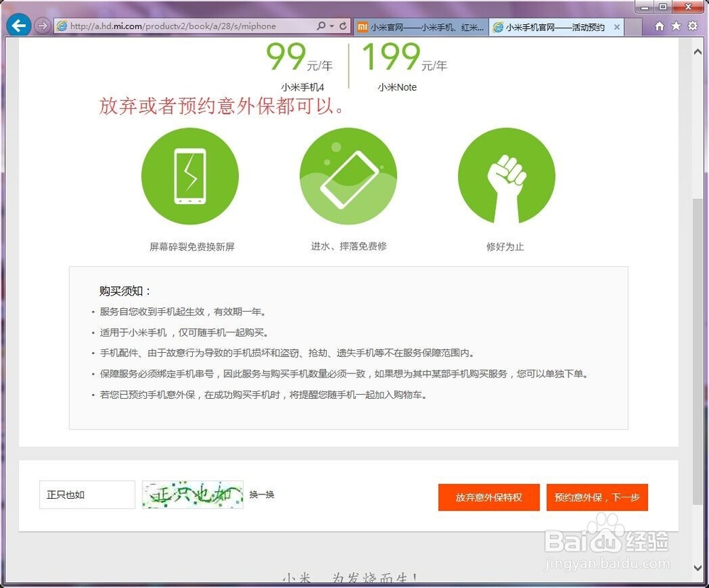Open favorites star icon
Image resolution: width=709 pixels, height=588 pixels.
tap(676, 26)
